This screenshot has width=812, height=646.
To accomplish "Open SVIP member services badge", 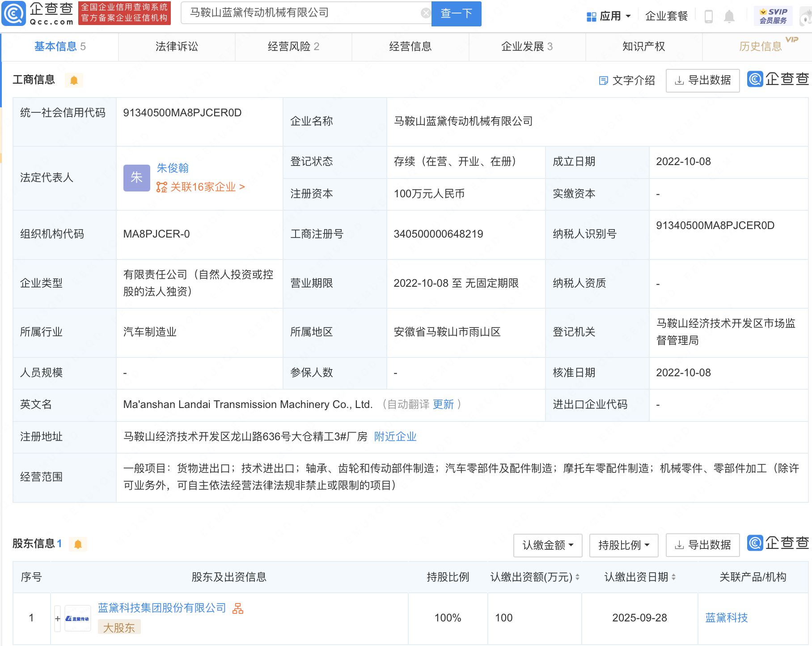I will coord(773,16).
